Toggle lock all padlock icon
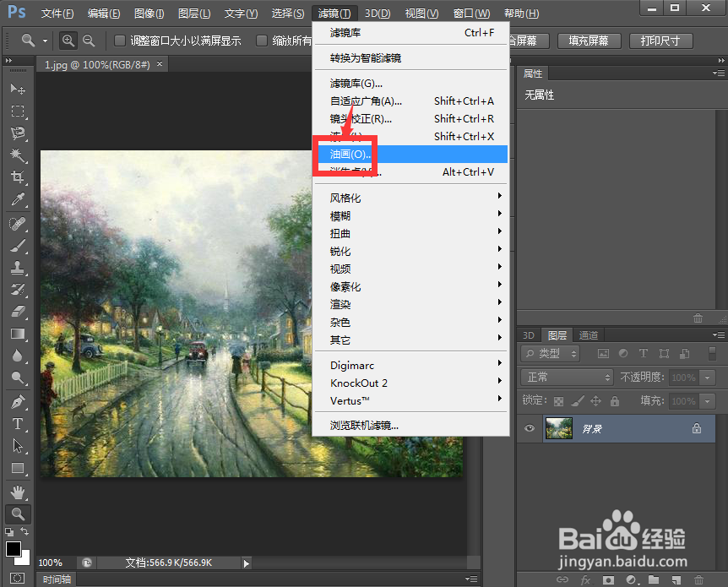The width and height of the screenshot is (728, 587). coord(615,401)
